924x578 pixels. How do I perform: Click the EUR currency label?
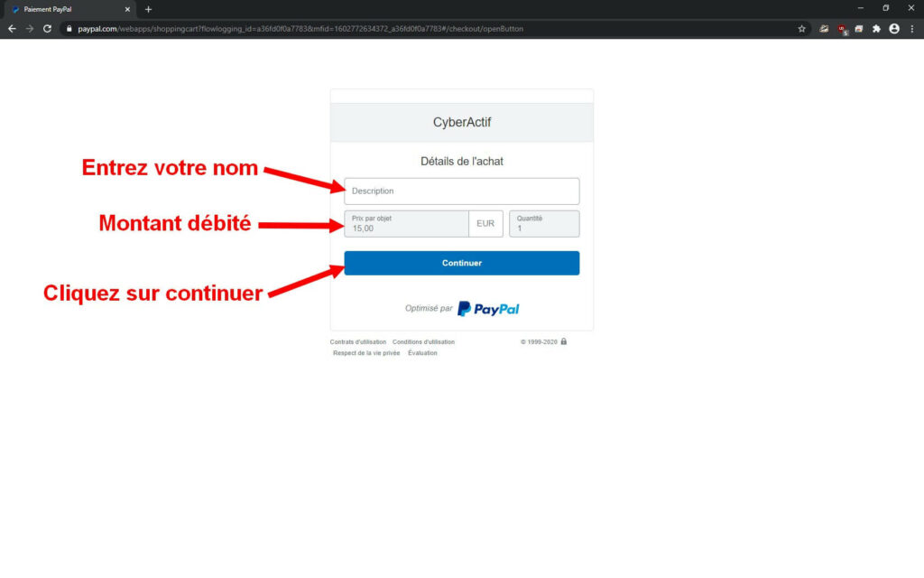point(485,224)
